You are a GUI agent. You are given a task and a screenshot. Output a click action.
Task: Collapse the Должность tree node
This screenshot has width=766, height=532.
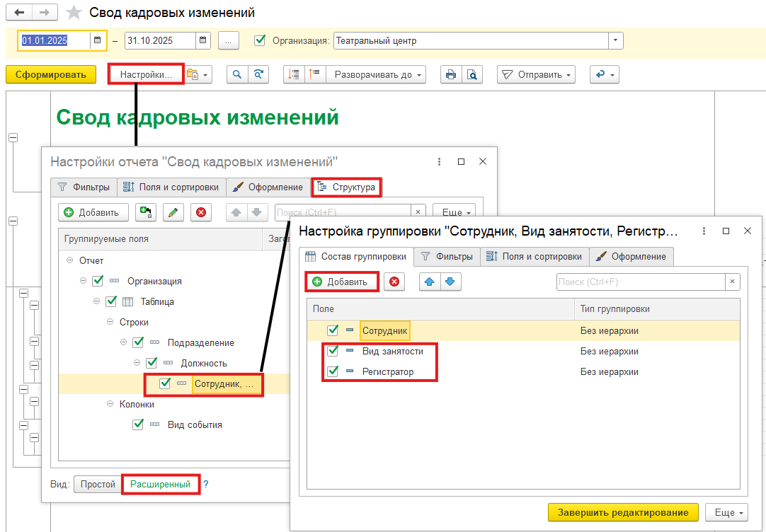[x=137, y=363]
